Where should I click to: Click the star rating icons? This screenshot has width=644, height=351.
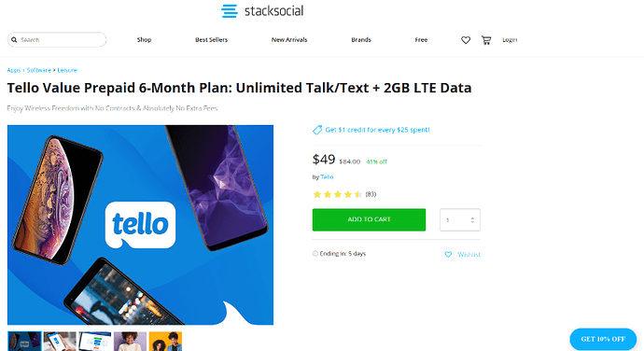(x=337, y=194)
